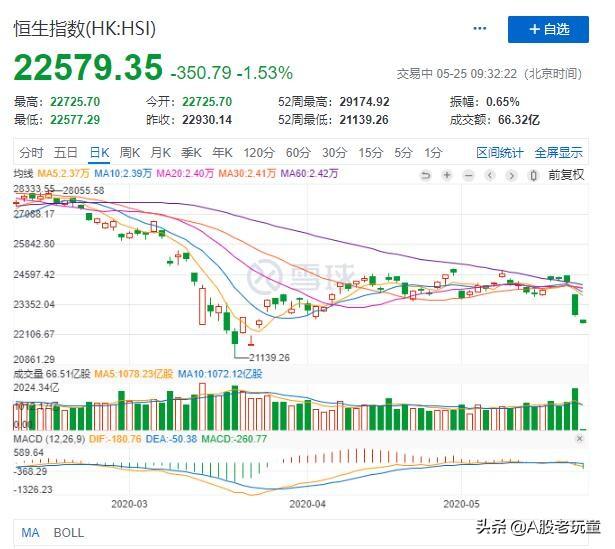Click the 恒生指数(HK:HSI) title
Viewport: 615px width, 549px height.
pos(85,29)
